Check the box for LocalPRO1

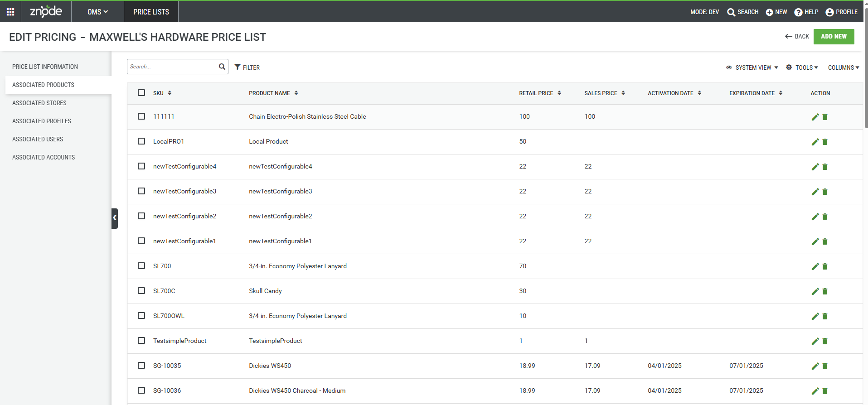point(141,141)
